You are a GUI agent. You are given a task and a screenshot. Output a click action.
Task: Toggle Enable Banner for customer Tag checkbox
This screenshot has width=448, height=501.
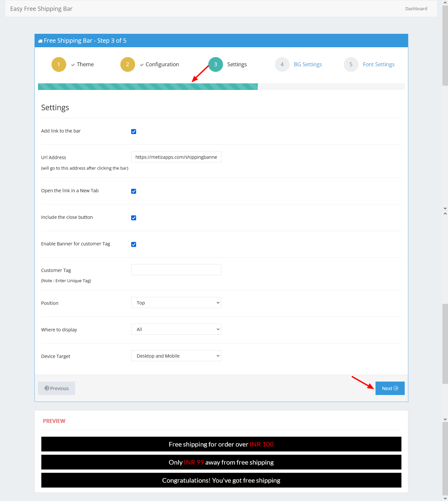tap(134, 244)
